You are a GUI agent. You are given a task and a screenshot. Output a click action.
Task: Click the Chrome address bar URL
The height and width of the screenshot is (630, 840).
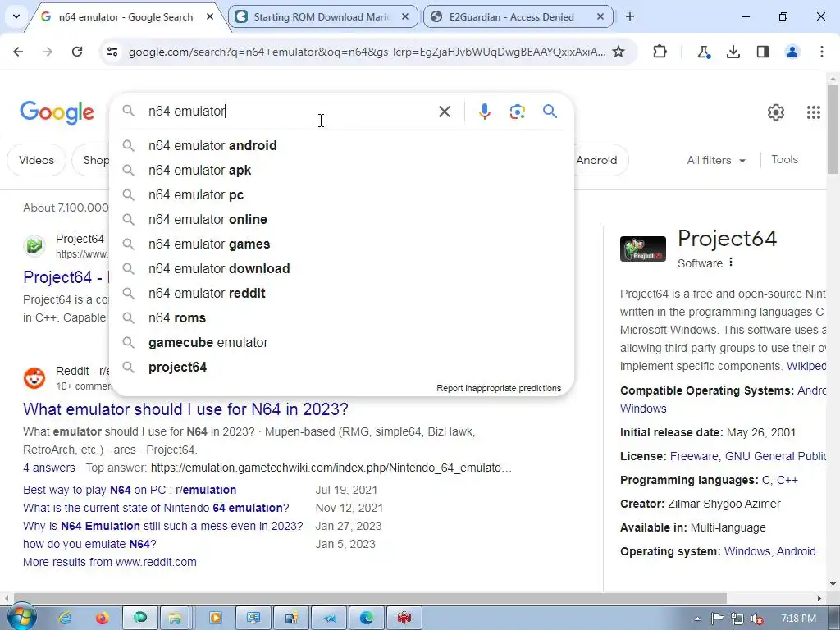pyautogui.click(x=367, y=52)
